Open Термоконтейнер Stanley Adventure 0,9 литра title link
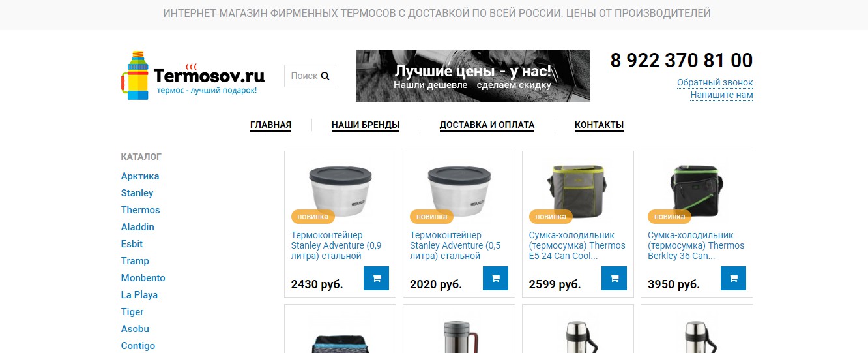 (x=336, y=245)
